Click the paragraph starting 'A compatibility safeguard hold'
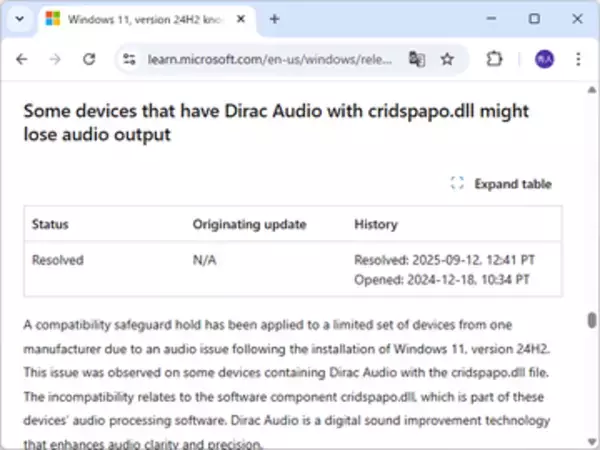Viewport: 600px width, 450px height. pos(287,384)
